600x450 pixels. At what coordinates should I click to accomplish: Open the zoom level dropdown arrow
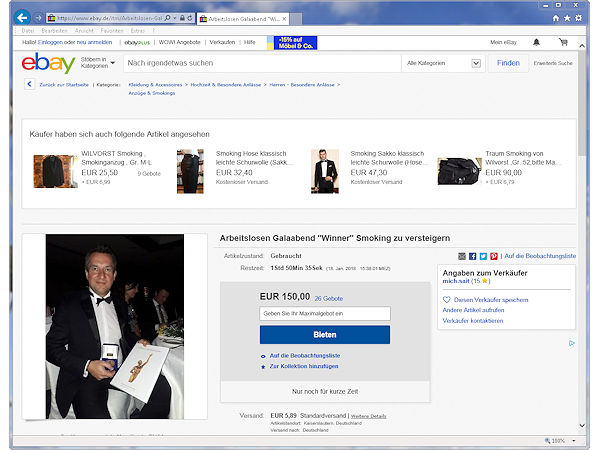pos(574,441)
